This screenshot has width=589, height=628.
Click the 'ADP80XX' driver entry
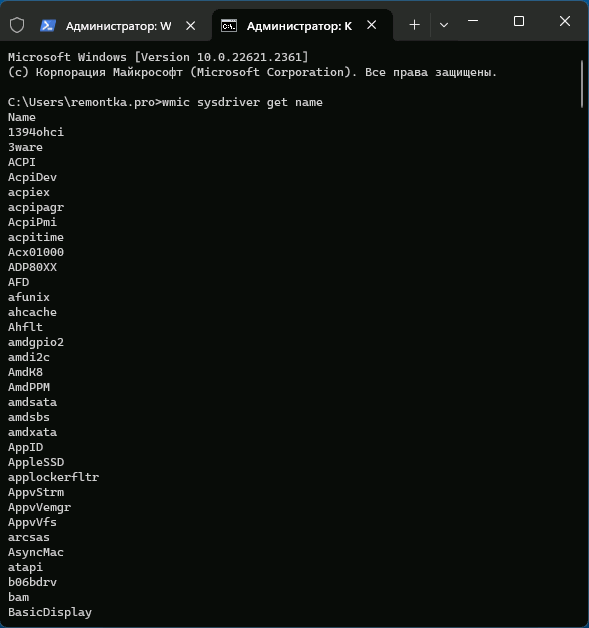[x=32, y=267]
